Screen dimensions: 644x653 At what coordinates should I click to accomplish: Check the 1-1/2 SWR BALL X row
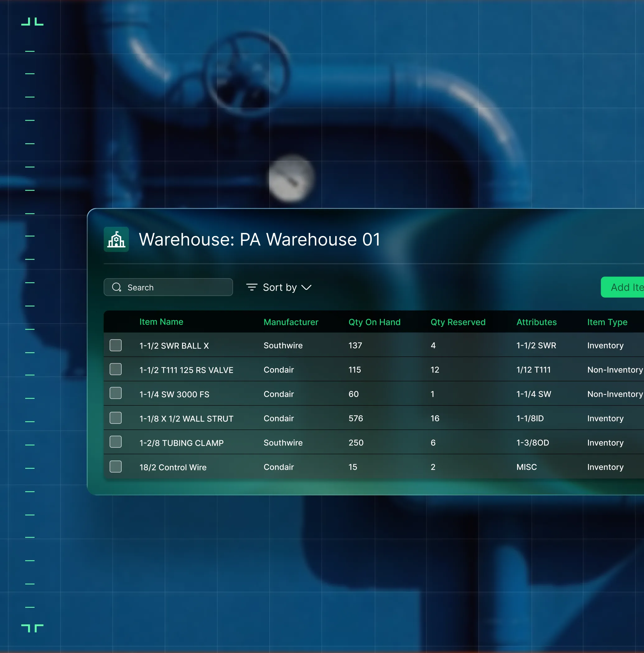tap(116, 345)
